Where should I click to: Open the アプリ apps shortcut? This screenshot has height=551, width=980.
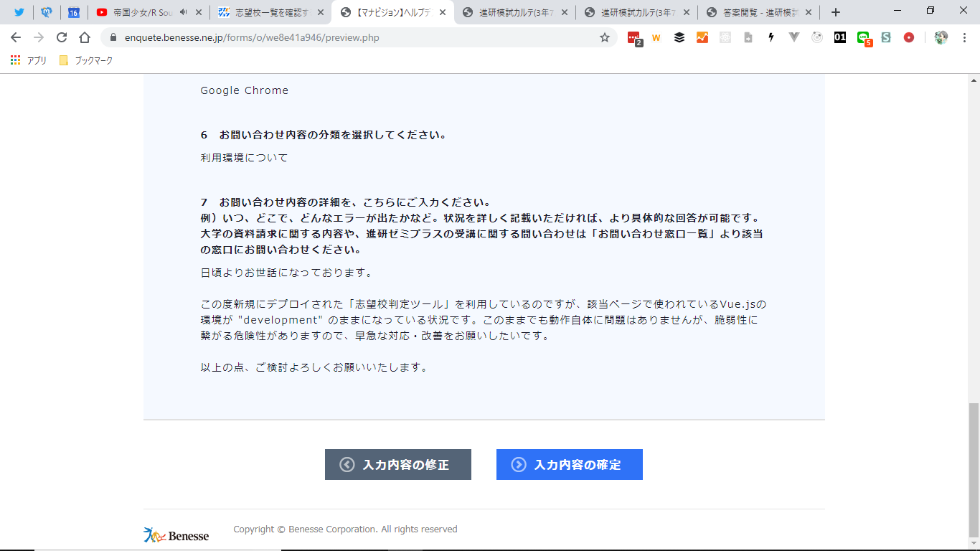click(29, 61)
